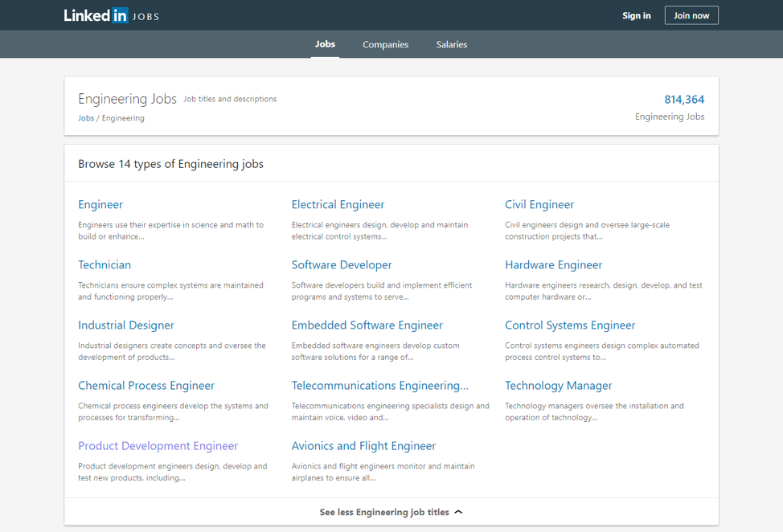Screen dimensions: 783x532
Task: Click 'Control systems engineers design' description
Action: (602, 351)
